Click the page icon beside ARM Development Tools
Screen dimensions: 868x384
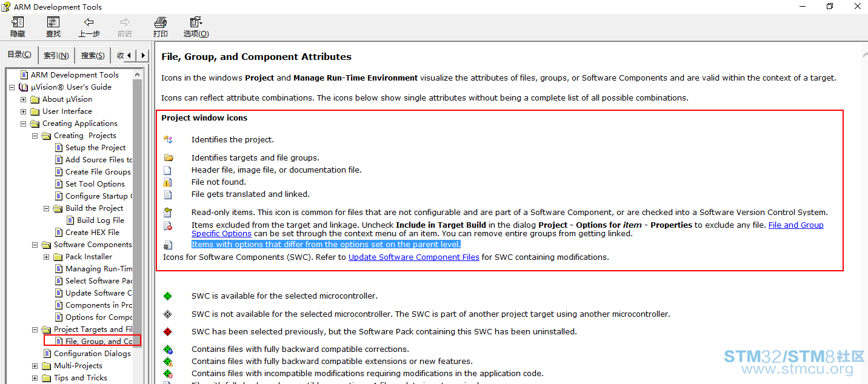point(24,74)
